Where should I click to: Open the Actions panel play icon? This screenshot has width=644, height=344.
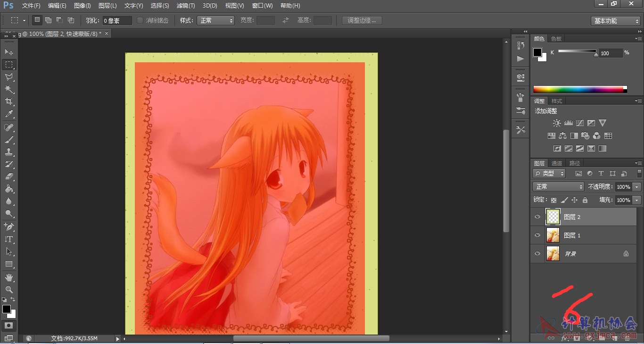tap(520, 59)
